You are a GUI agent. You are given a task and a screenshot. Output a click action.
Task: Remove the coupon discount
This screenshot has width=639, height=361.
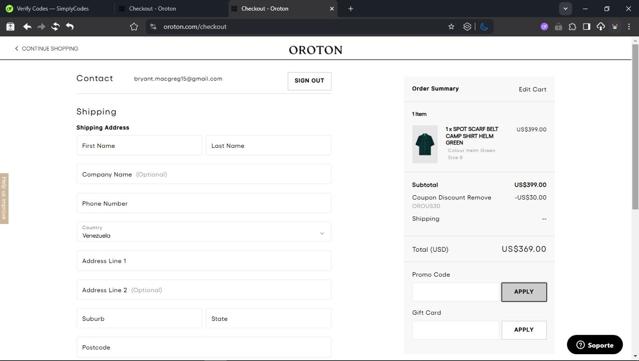click(x=479, y=198)
